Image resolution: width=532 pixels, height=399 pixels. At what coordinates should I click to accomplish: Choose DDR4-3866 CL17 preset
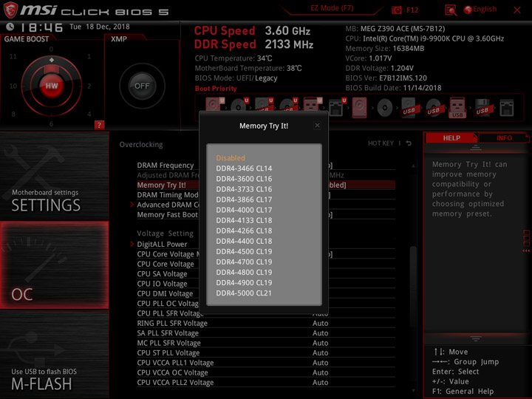[244, 199]
